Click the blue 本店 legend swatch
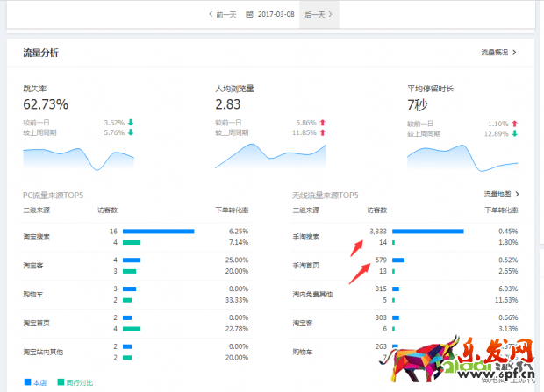544x392 pixels. point(27,382)
